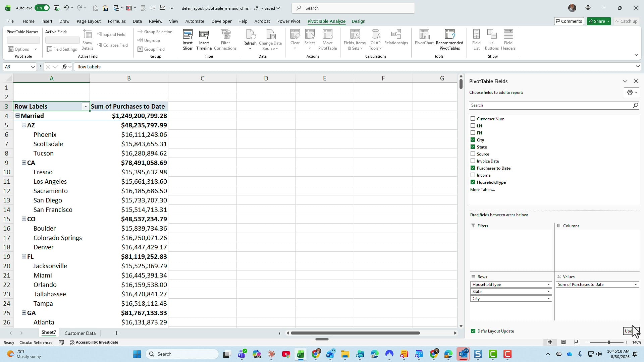This screenshot has height=362, width=644.
Task: Check the LN field checkbox
Action: click(473, 126)
